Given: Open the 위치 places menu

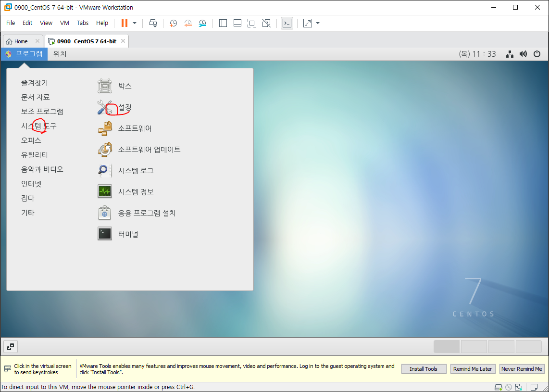Looking at the screenshot, I should pos(60,54).
